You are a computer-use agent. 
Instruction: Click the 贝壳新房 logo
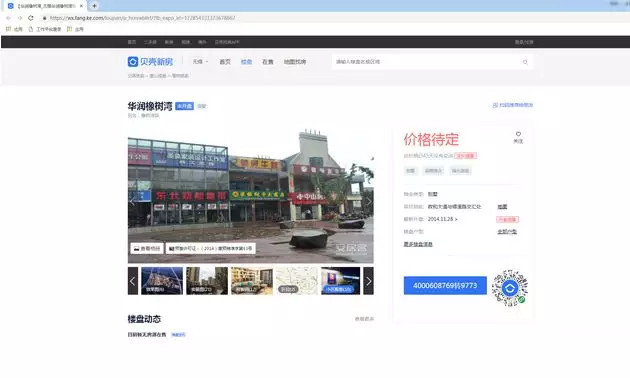point(150,61)
